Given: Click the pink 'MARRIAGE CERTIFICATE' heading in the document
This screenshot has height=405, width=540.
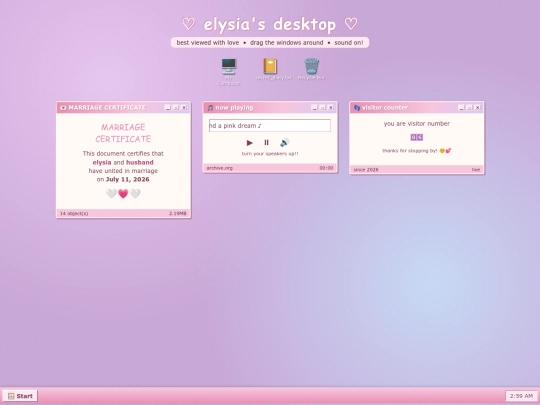Looking at the screenshot, I should (123, 133).
